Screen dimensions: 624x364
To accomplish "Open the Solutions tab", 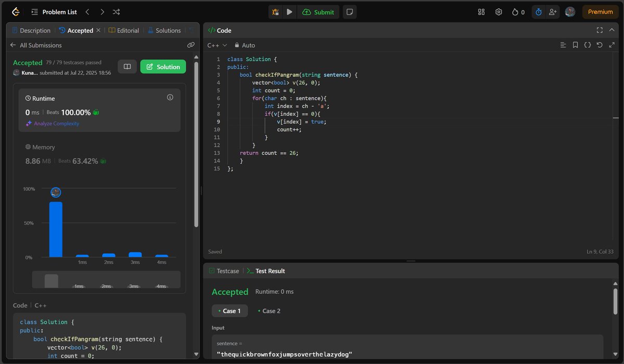I will pyautogui.click(x=164, y=31).
